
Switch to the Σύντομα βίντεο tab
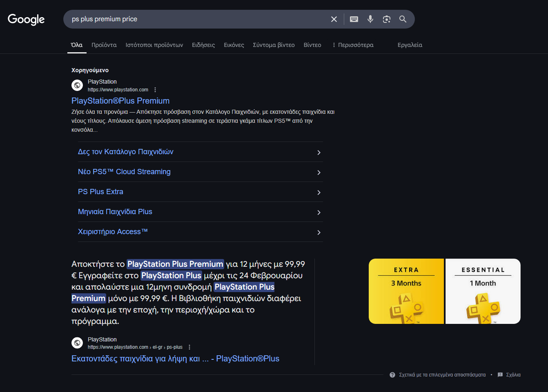coord(274,45)
